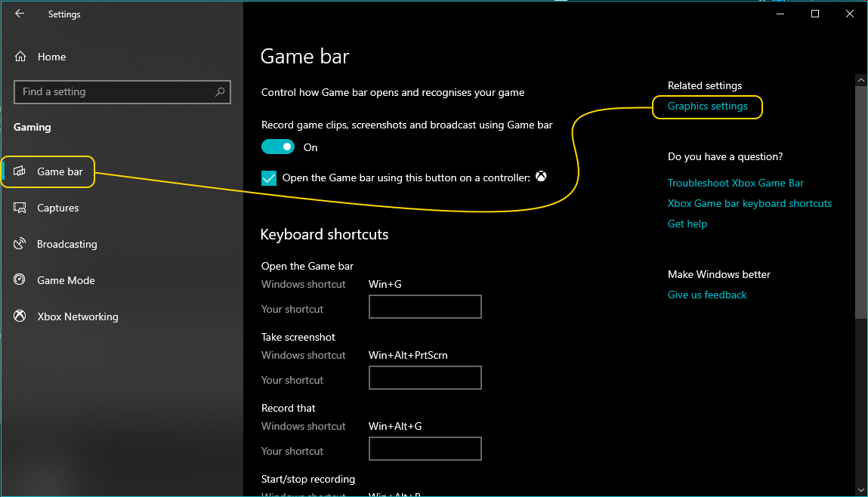The image size is (868, 497).
Task: Click the vertical scrollbar thumb
Action: click(x=860, y=202)
